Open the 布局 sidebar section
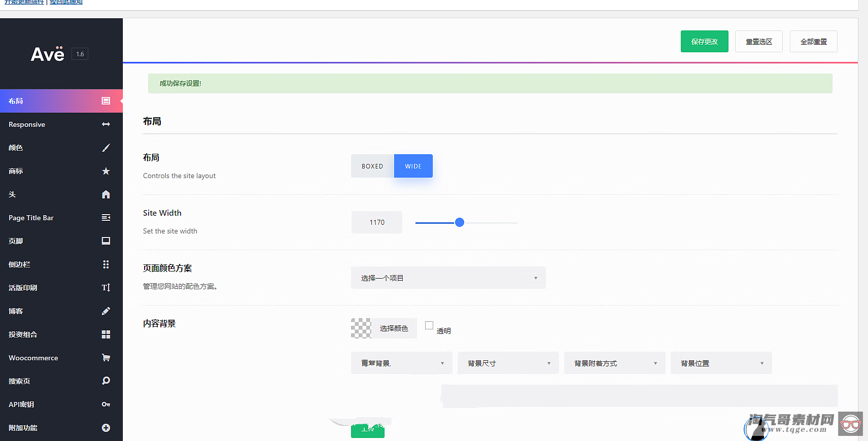This screenshot has width=868, height=441. click(61, 101)
